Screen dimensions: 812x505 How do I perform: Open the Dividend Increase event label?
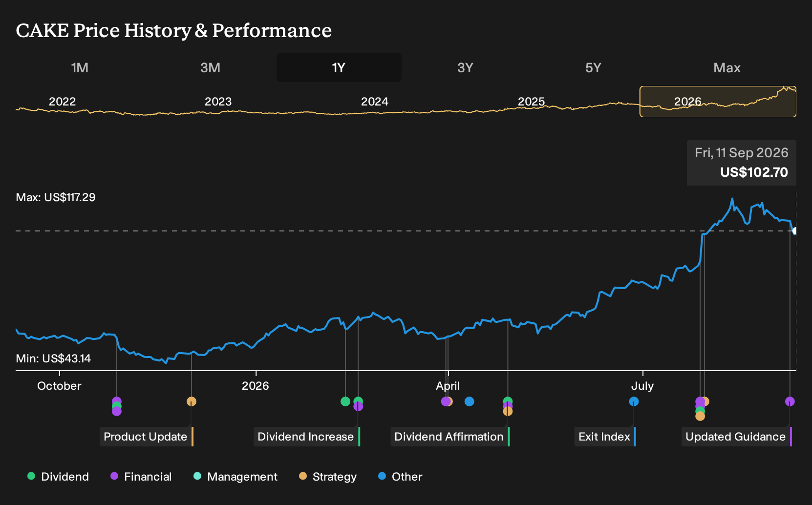pos(307,437)
